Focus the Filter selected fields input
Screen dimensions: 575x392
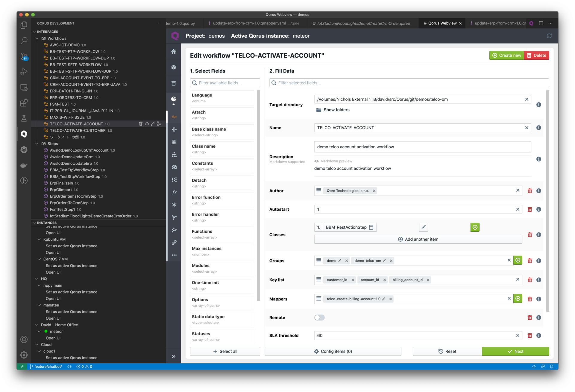coord(409,83)
